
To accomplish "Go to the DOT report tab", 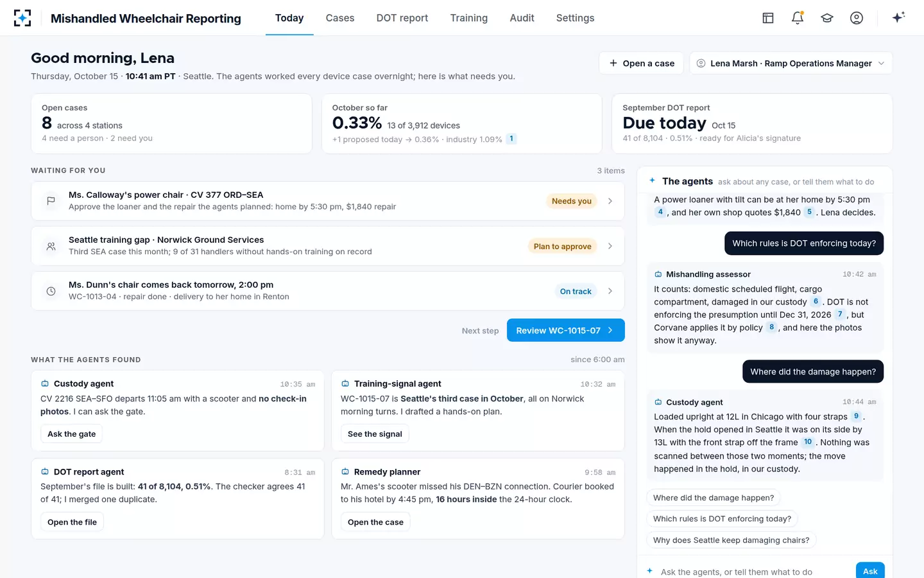I will (402, 18).
